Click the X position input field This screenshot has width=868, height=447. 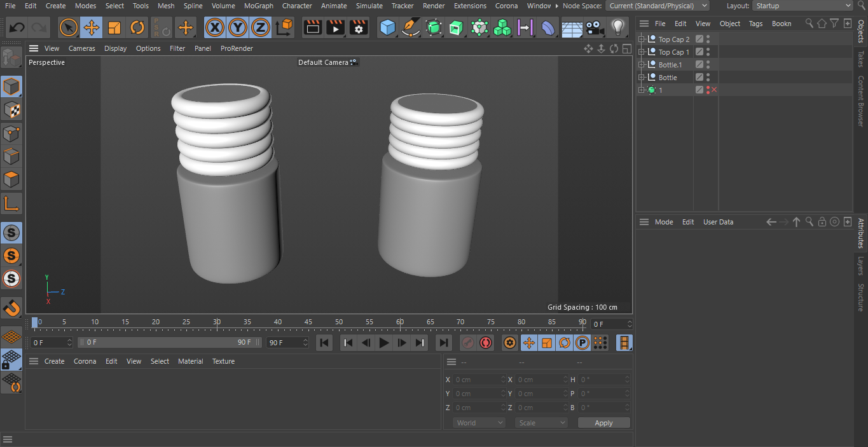click(x=477, y=380)
